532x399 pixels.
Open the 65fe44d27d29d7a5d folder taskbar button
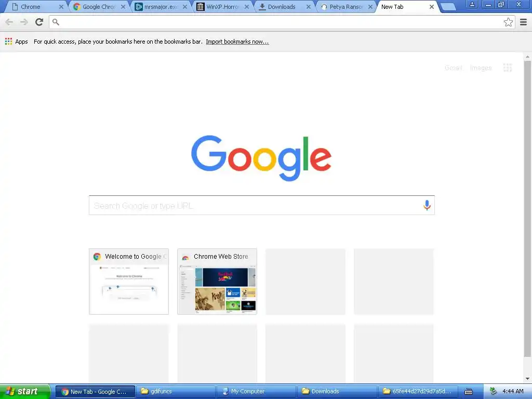tap(418, 392)
